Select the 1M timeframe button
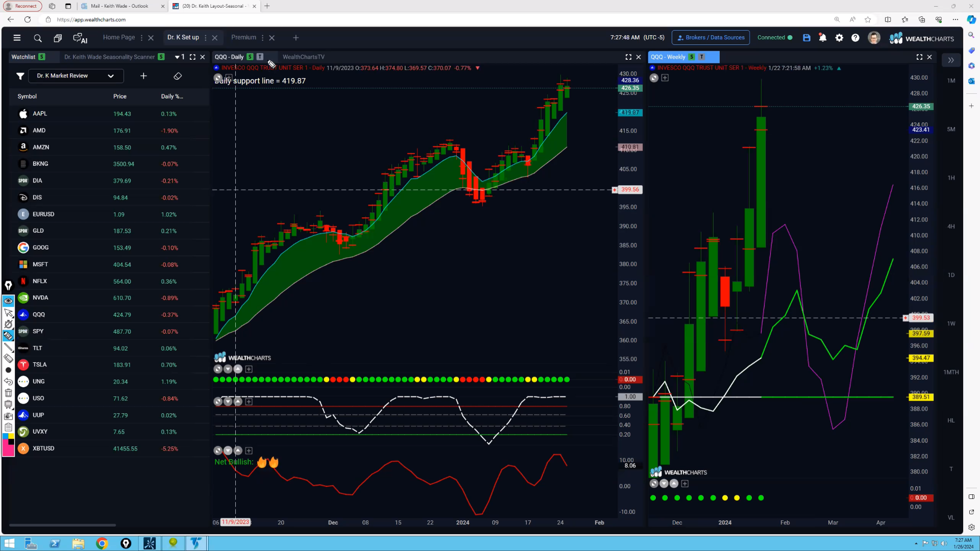980x551 pixels. pyautogui.click(x=951, y=81)
